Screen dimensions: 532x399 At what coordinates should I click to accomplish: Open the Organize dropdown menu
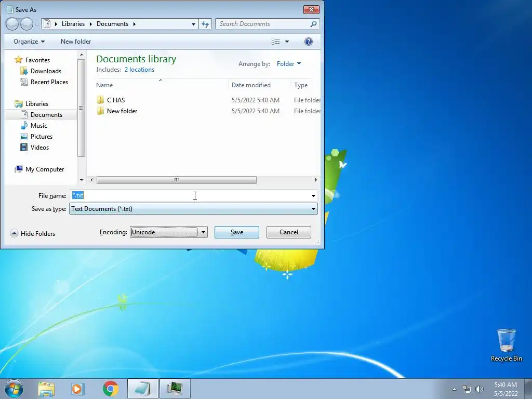(29, 42)
